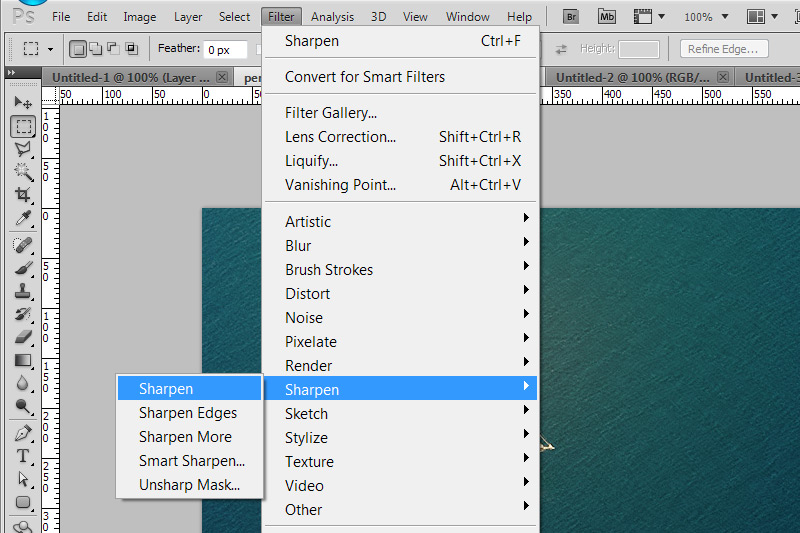Screen dimensions: 800x533
Task: Choose Unsharp Mask from Sharpen submenu
Action: [189, 486]
